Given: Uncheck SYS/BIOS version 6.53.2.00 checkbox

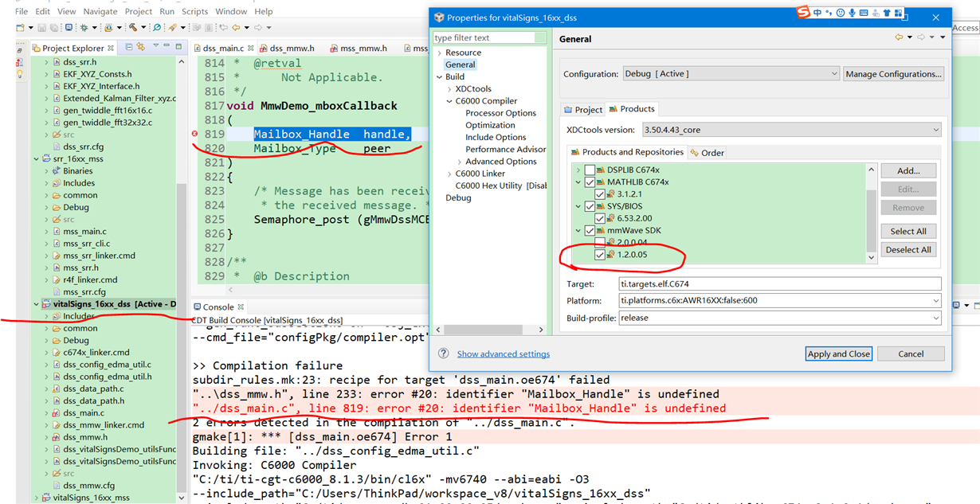Looking at the screenshot, I should (600, 218).
